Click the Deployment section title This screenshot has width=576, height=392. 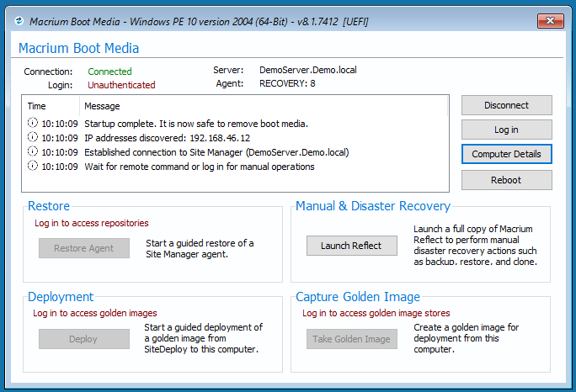pos(61,297)
